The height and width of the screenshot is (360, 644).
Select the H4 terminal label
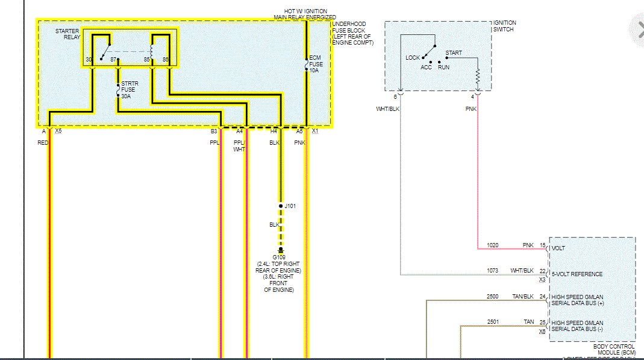274,131
